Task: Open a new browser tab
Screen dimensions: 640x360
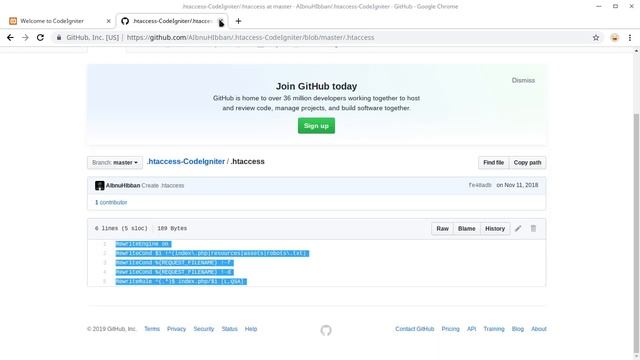Action: (238, 21)
